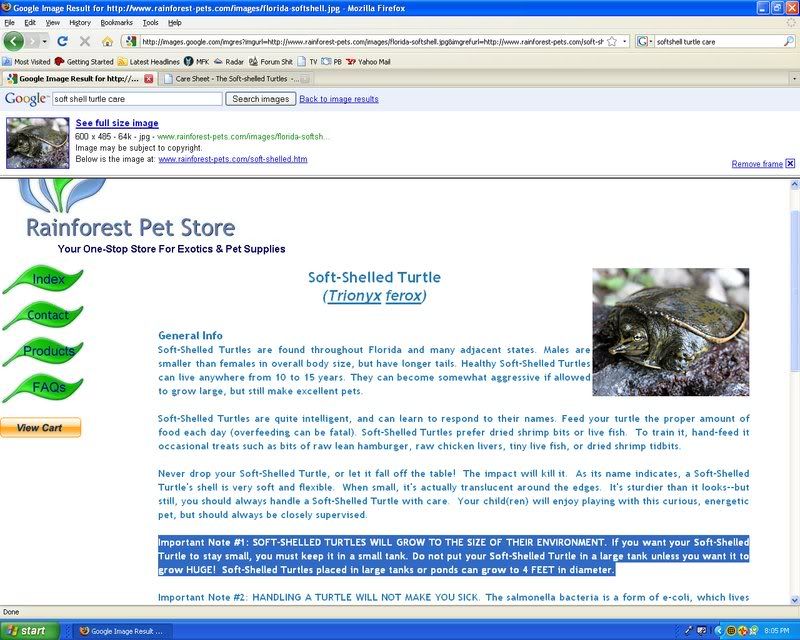Open the search engine selector dropdown
Screen dimensions: 800x640
(644, 42)
